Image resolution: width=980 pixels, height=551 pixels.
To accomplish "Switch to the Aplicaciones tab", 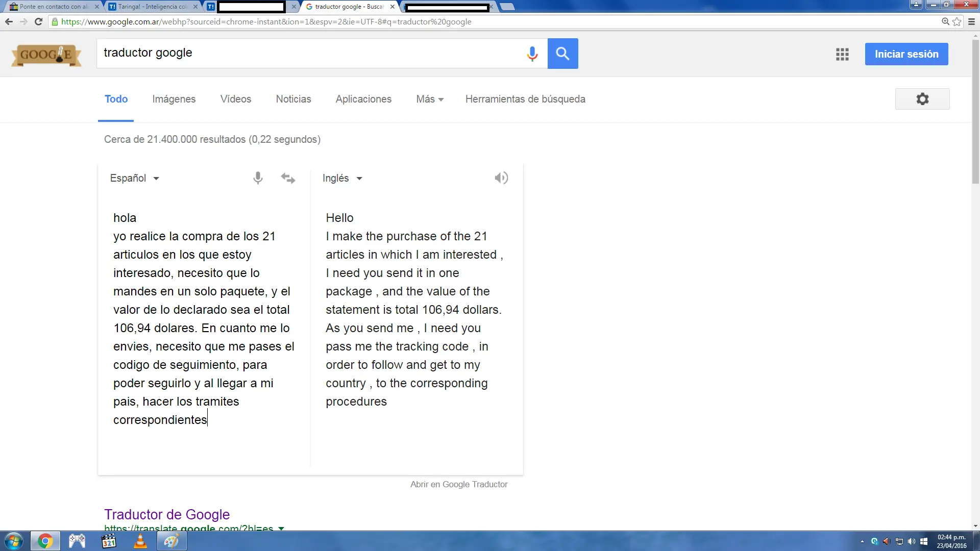I will pyautogui.click(x=363, y=99).
